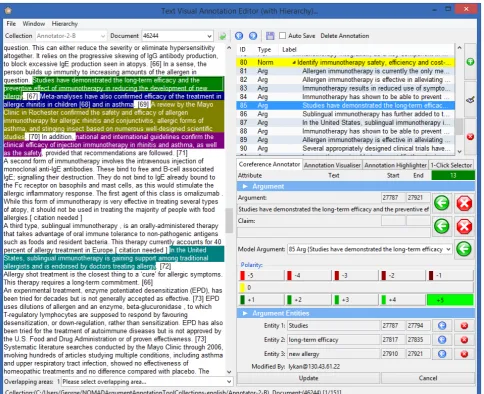Open the Document 46244 dropdown
This screenshot has width=484, height=394.
pyautogui.click(x=178, y=36)
